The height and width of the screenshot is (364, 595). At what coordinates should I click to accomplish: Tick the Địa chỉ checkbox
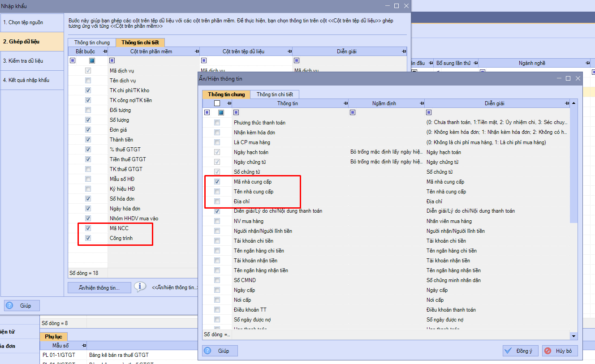click(217, 201)
